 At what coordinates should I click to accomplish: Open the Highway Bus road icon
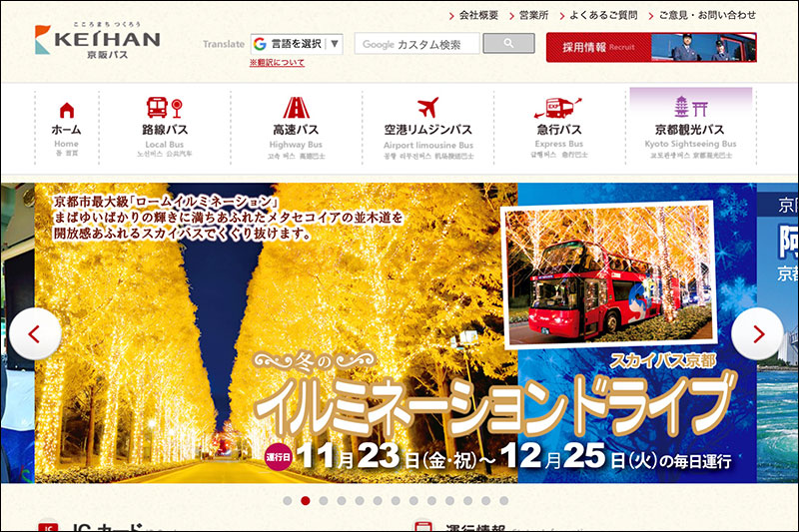tap(296, 108)
